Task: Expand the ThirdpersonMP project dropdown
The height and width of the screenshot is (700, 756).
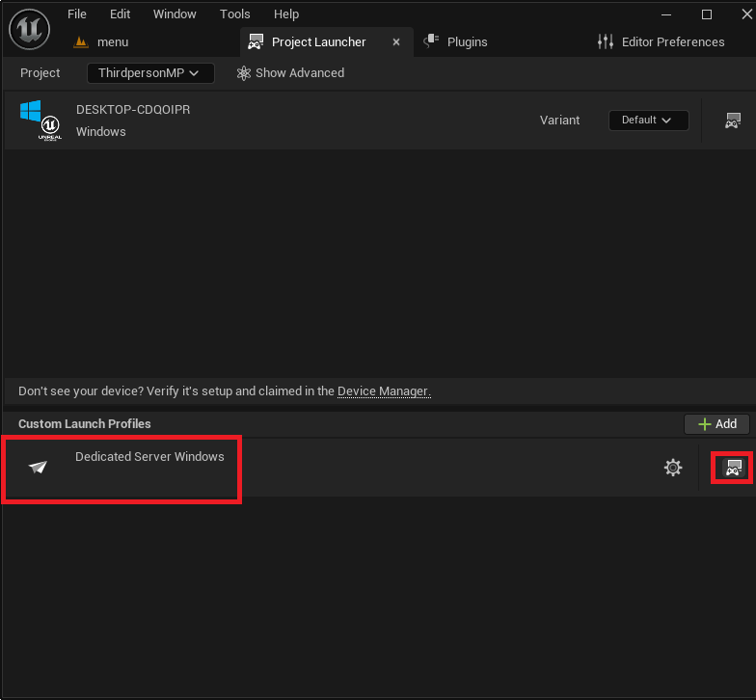Action: 150,73
